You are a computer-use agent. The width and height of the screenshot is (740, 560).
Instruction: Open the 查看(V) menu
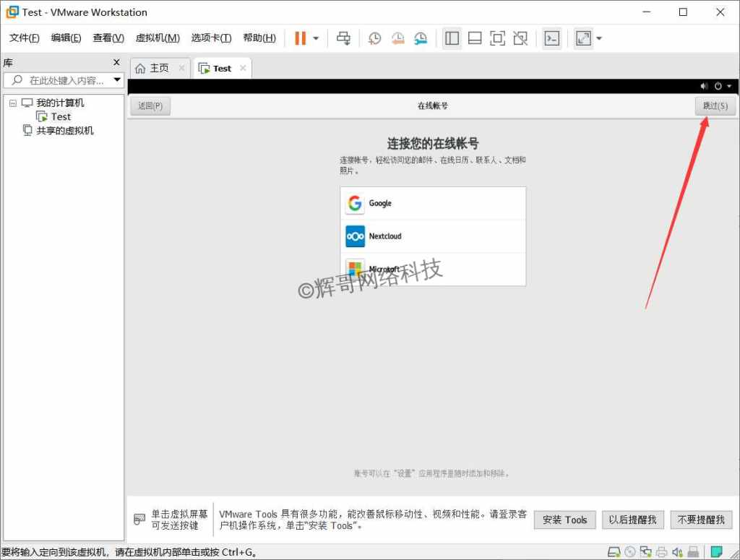point(108,38)
